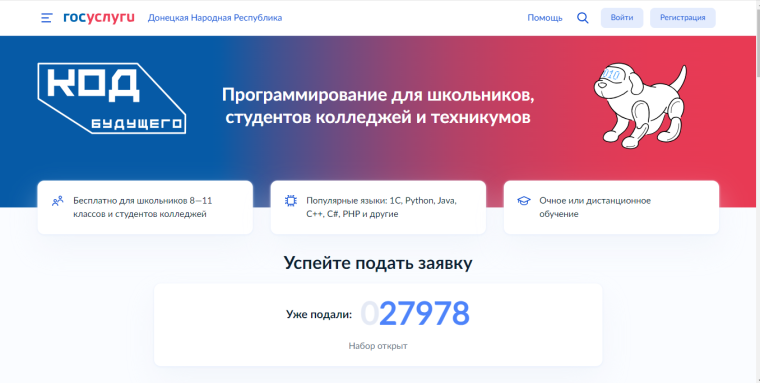Click the "Уже подали:" label
Viewport: 760px width, 383px height.
tap(319, 314)
